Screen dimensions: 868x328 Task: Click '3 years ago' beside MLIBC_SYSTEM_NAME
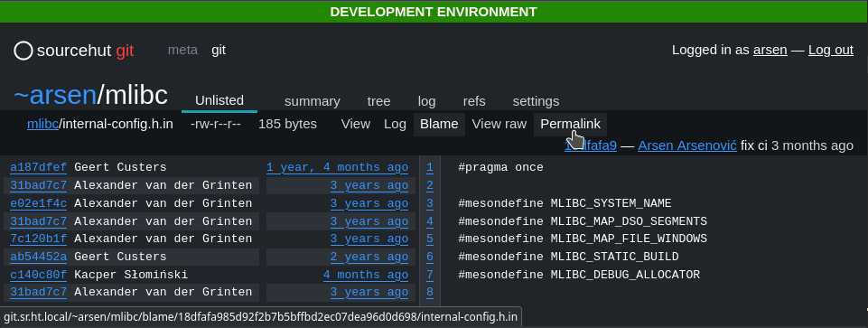coord(369,203)
